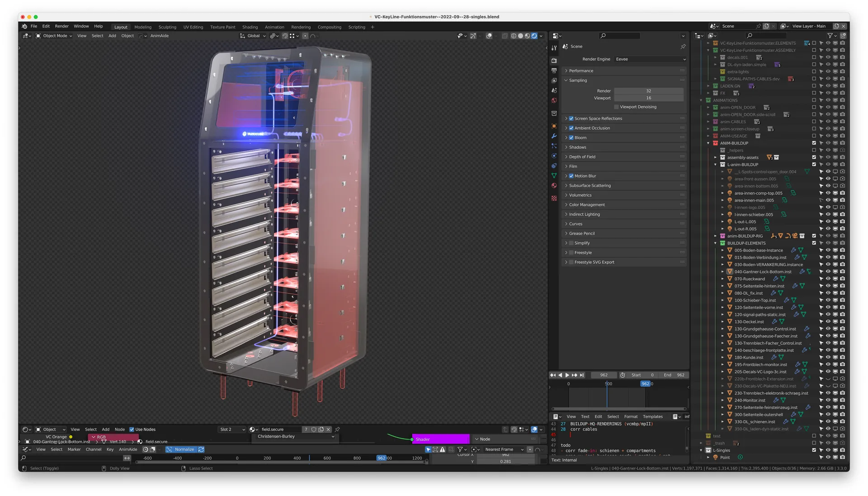This screenshot has width=868, height=496.
Task: Click the Render samples field showing 32
Action: click(x=648, y=91)
